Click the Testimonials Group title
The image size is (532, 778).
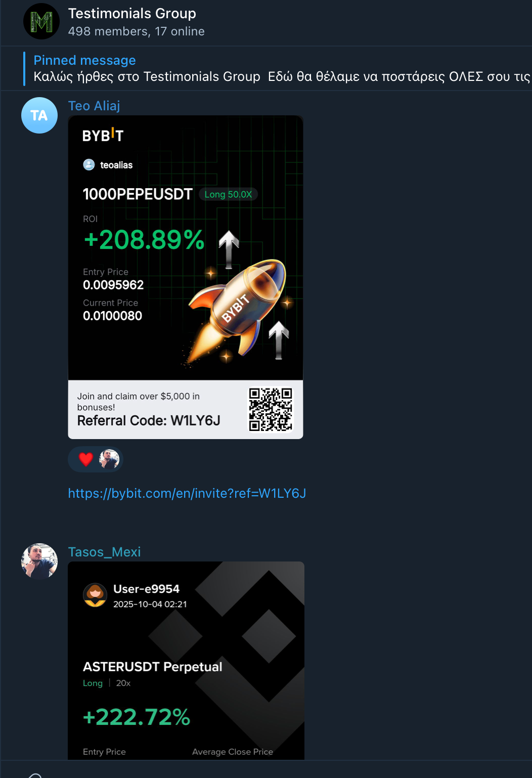(x=132, y=14)
